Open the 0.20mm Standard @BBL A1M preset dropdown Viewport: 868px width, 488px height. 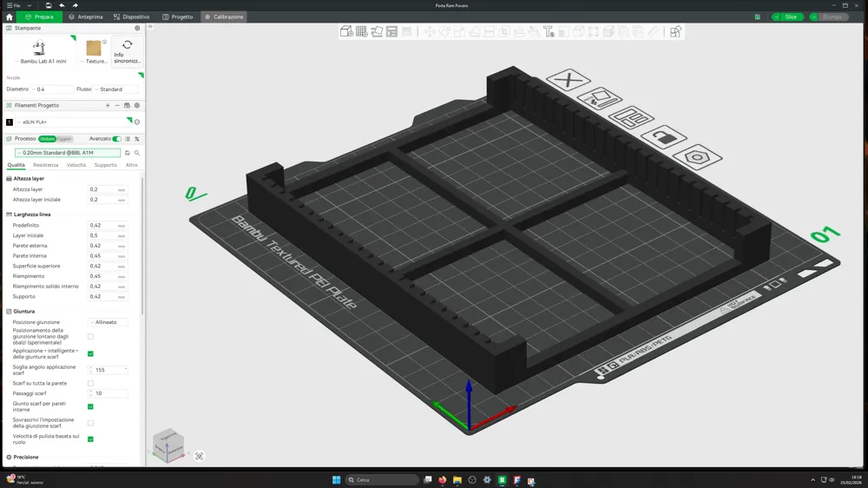point(68,153)
